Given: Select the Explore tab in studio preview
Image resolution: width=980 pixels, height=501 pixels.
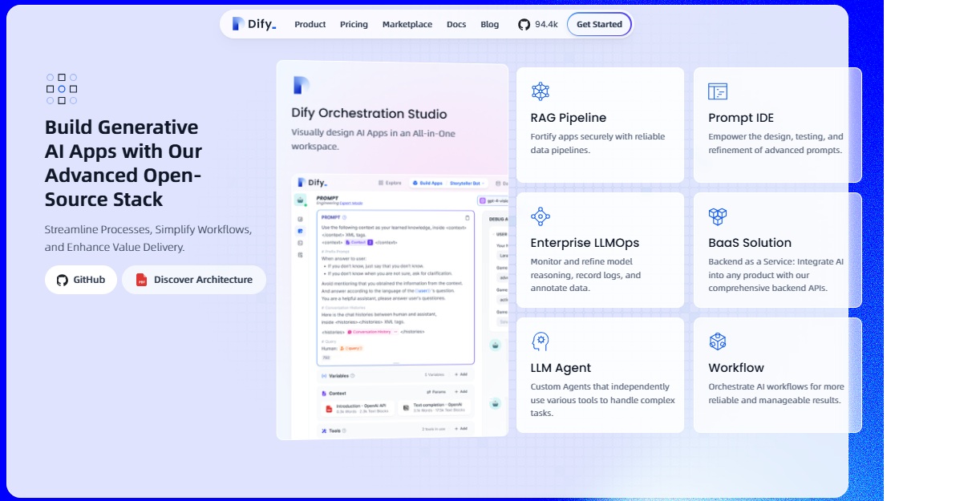Looking at the screenshot, I should pyautogui.click(x=390, y=183).
